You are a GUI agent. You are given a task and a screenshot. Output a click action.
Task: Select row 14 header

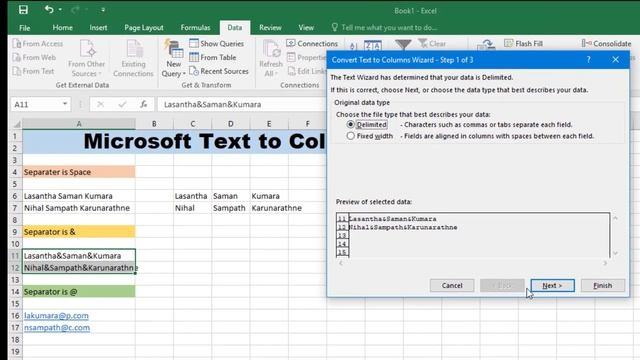(x=15, y=292)
